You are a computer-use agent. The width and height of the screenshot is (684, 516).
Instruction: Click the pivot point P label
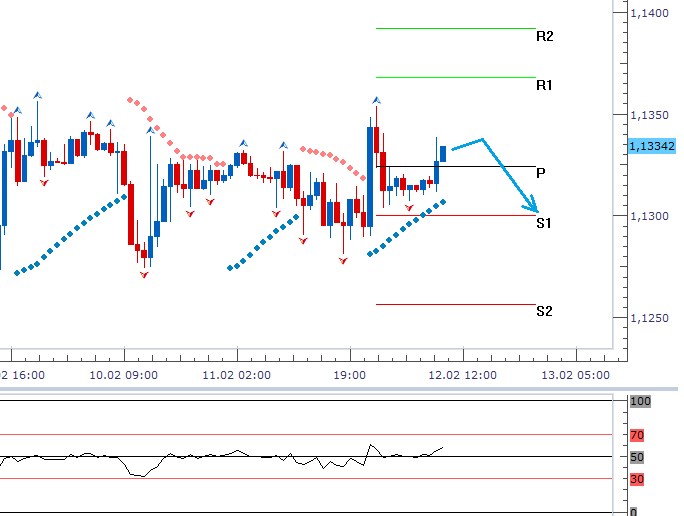tap(541, 172)
